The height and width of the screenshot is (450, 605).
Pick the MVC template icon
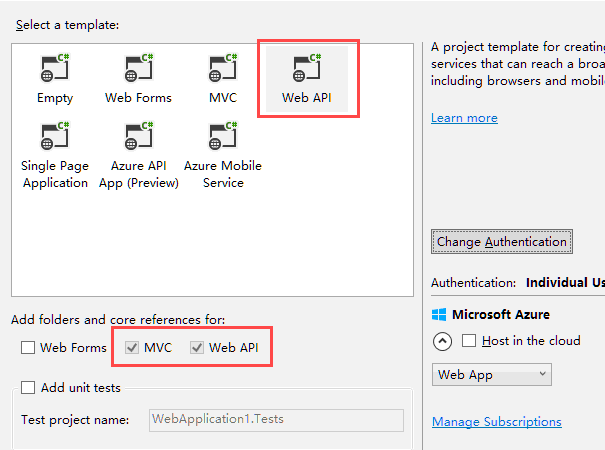(x=223, y=68)
